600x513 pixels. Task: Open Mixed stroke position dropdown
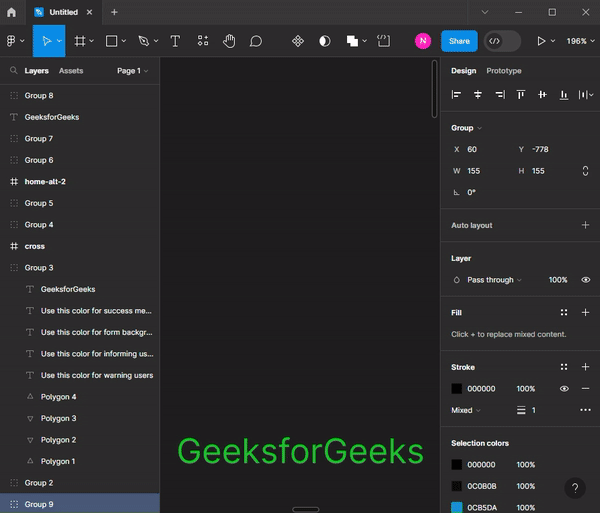pos(466,410)
